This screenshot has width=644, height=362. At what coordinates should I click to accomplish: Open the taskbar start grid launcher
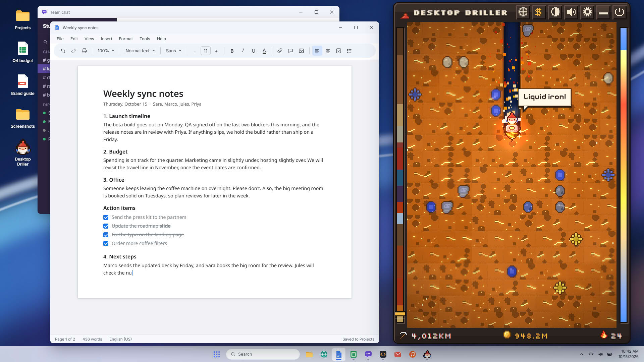(217, 354)
